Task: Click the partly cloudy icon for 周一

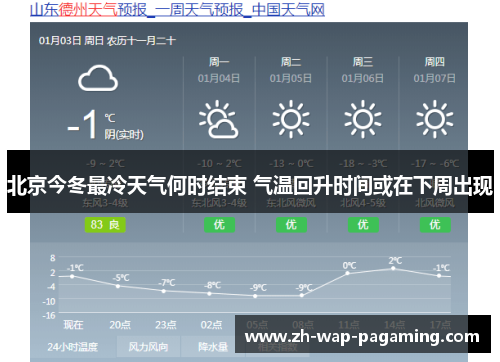Action: click(219, 119)
